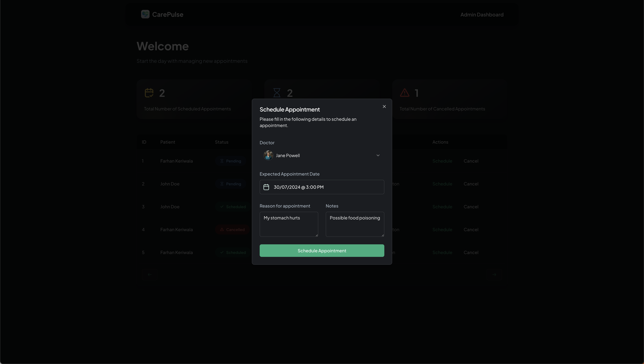The image size is (644, 364).
Task: Click the Scheduled status badge in row 3
Action: (x=233, y=207)
